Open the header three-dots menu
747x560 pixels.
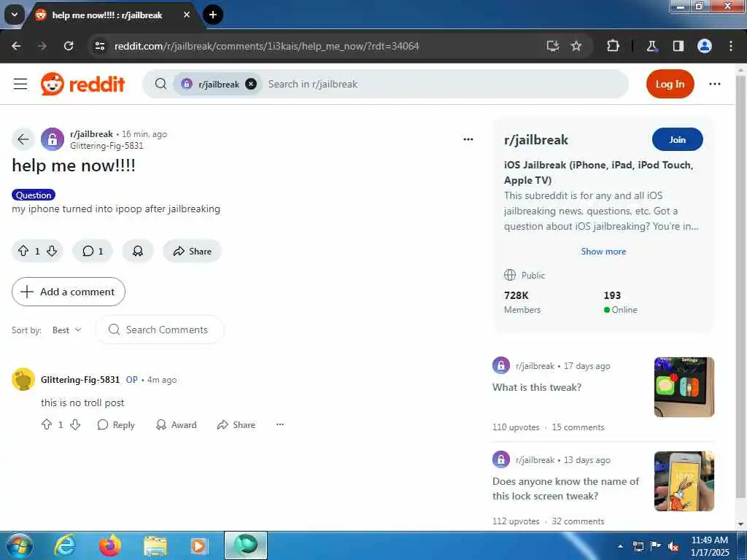[715, 85]
